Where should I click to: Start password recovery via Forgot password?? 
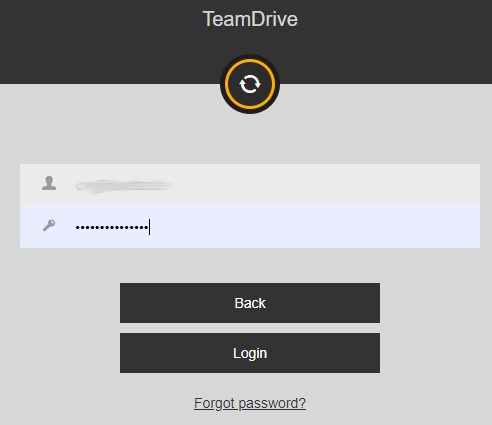250,403
